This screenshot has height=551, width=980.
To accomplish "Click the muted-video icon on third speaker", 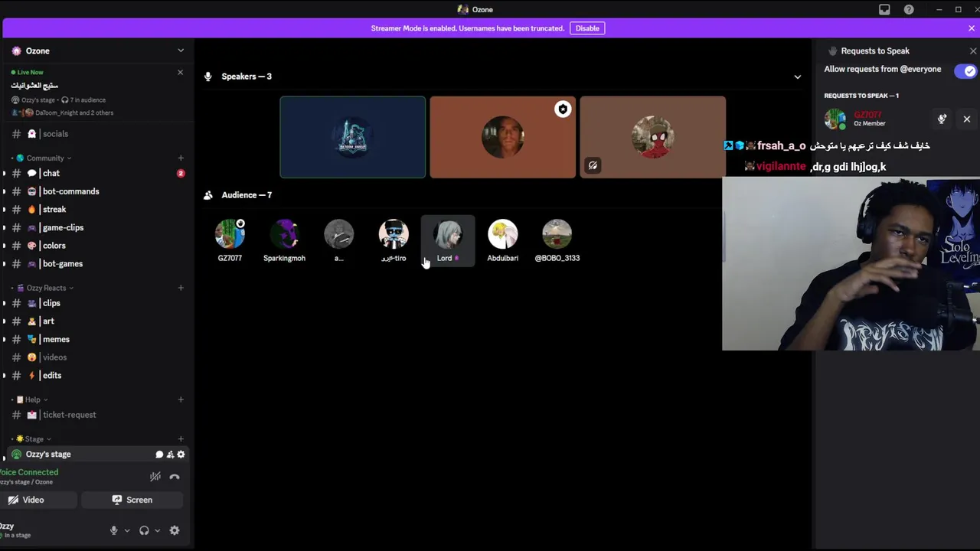I will tap(593, 165).
